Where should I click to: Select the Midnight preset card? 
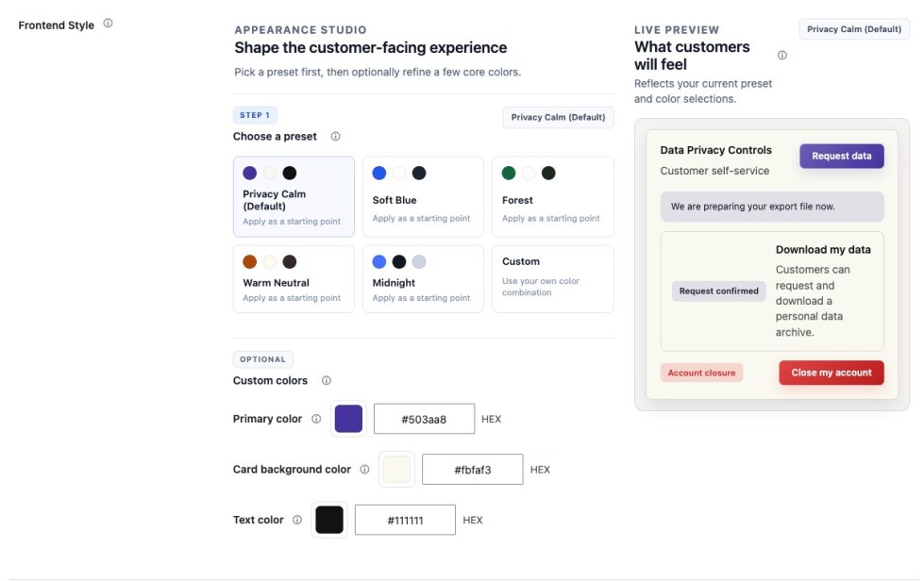coord(423,279)
